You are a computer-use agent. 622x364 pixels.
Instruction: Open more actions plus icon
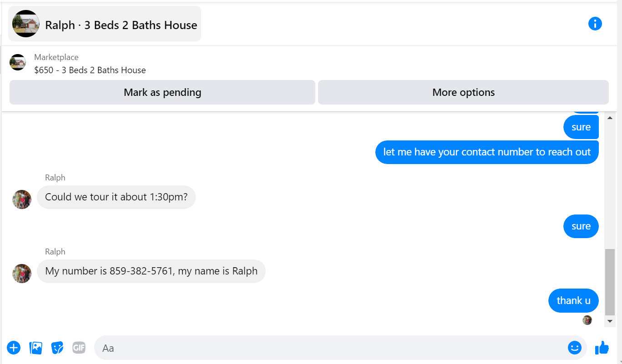pyautogui.click(x=14, y=348)
